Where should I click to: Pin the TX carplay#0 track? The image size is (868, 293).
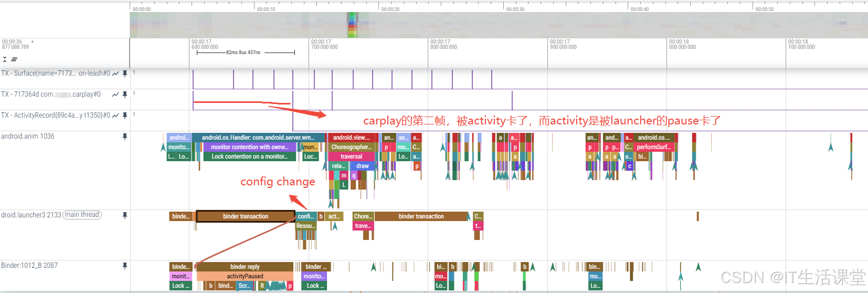(x=125, y=95)
